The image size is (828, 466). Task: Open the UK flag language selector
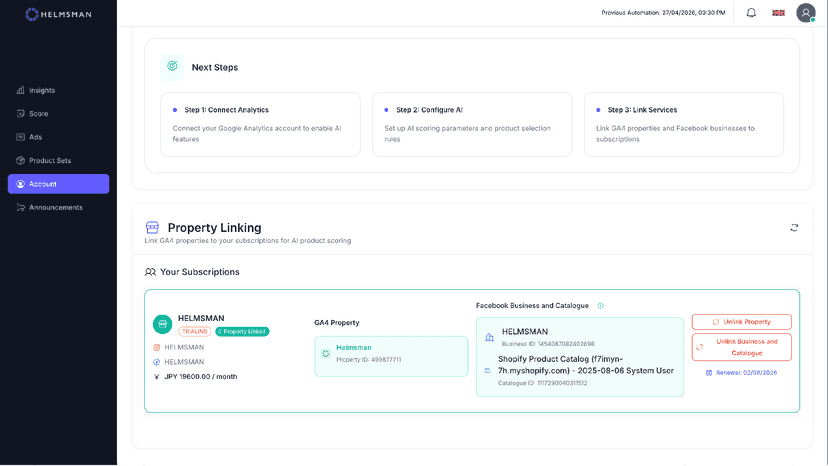coord(778,13)
